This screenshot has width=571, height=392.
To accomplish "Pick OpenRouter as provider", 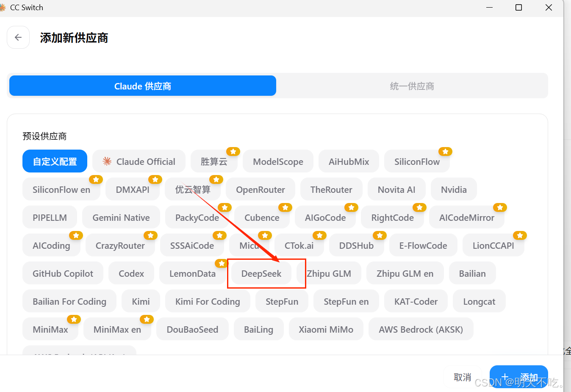I will [261, 189].
